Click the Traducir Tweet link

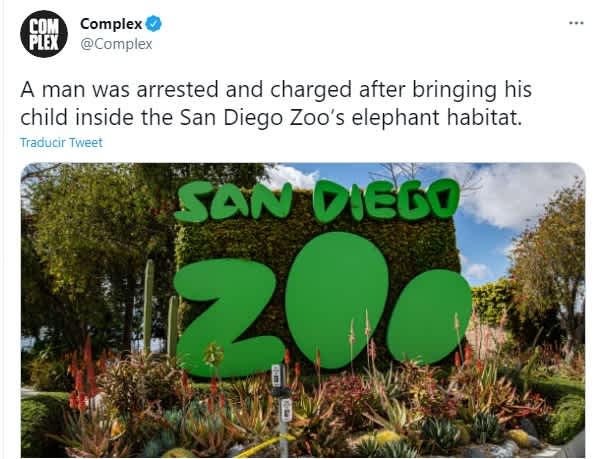[61, 143]
